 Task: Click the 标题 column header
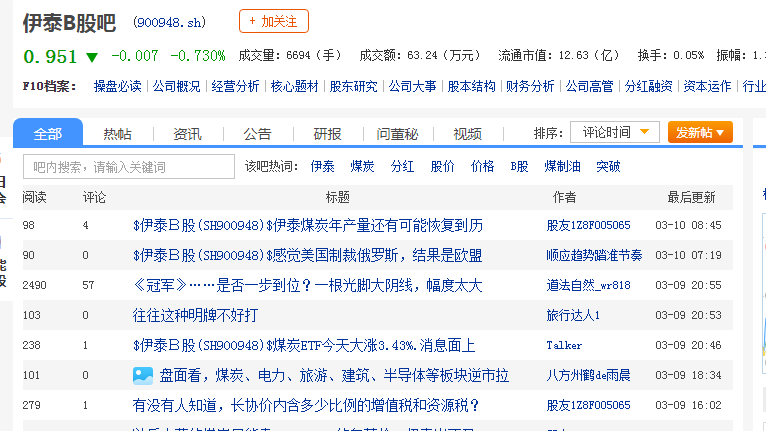coord(338,197)
